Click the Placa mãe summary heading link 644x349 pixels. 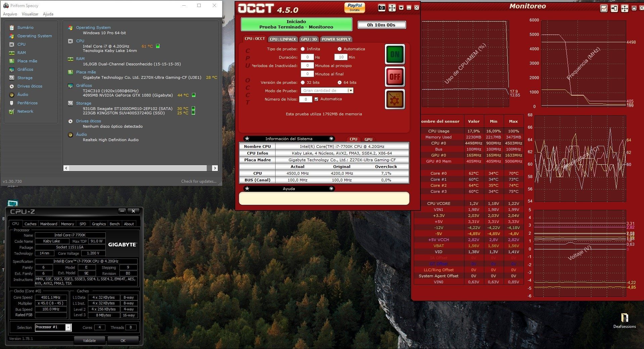[86, 72]
